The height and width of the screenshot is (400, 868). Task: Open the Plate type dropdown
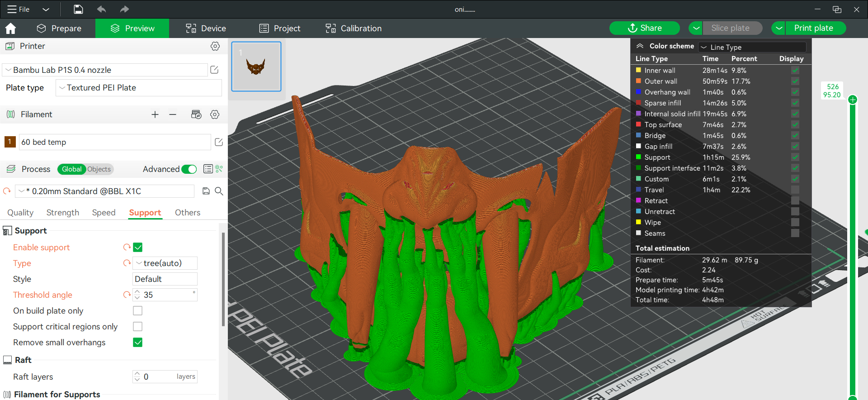pyautogui.click(x=139, y=88)
